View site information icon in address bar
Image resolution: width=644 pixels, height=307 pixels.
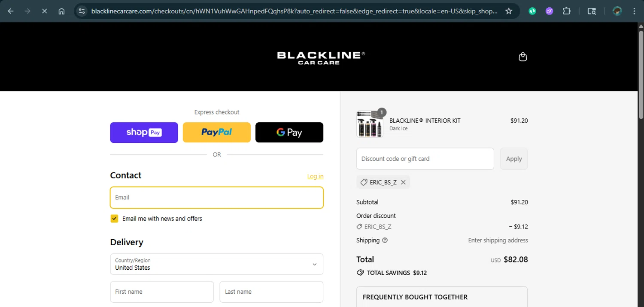82,11
